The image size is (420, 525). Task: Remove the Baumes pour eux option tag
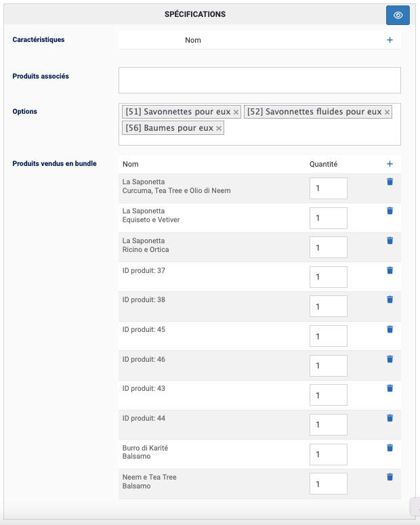[x=219, y=129]
